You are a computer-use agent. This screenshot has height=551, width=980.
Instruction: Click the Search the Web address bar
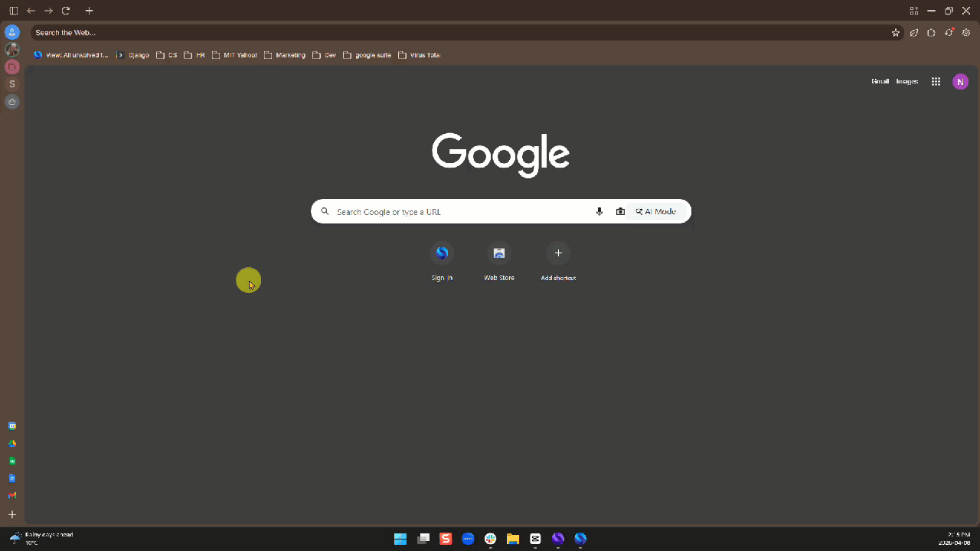tap(459, 33)
